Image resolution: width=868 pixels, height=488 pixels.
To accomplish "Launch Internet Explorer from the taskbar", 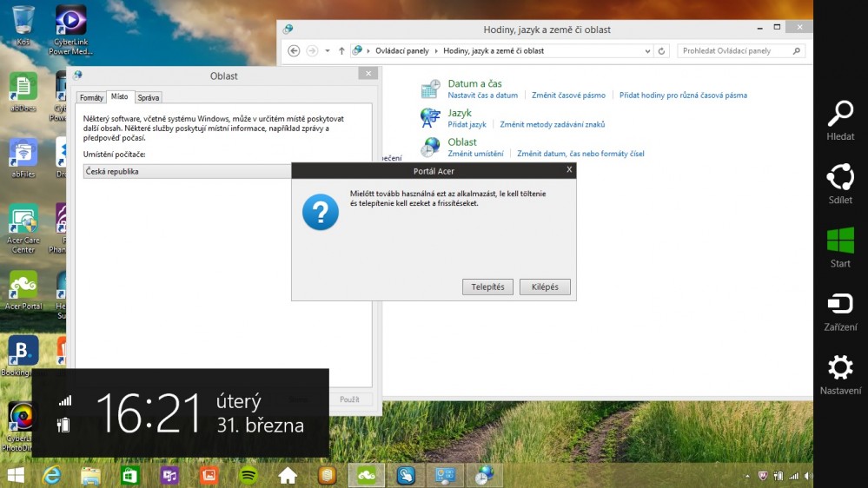I will [52, 475].
